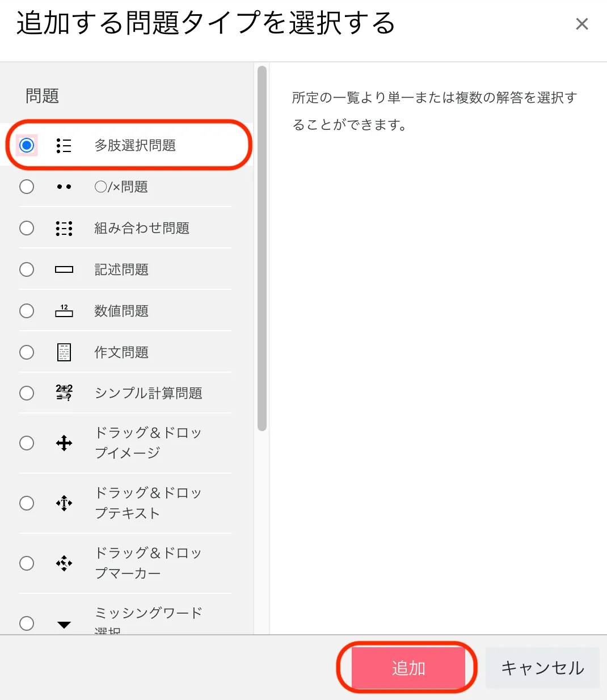Viewport: 607px width, 700px height.
Task: Click the 記述問題 short answer box icon
Action: click(x=64, y=269)
